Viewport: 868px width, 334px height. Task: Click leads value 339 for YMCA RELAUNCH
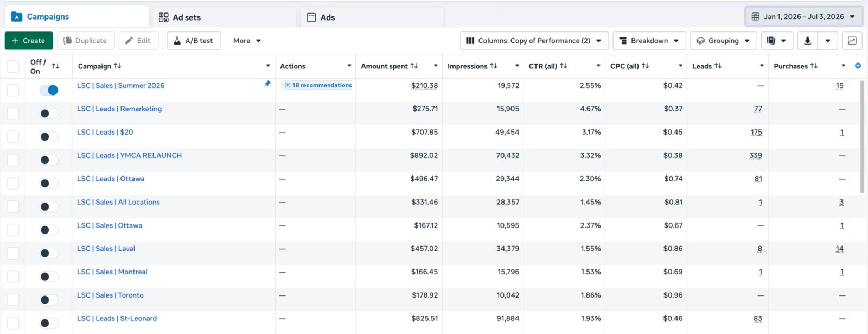[x=756, y=155]
